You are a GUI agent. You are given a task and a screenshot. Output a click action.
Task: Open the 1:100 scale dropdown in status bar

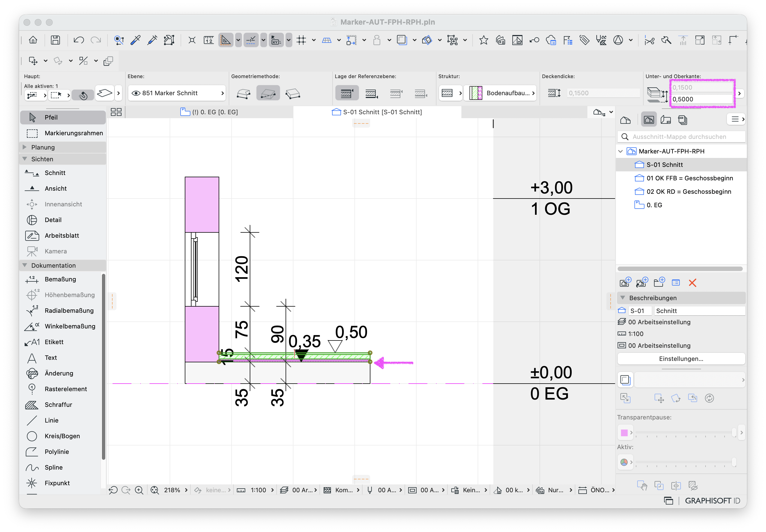click(x=272, y=490)
